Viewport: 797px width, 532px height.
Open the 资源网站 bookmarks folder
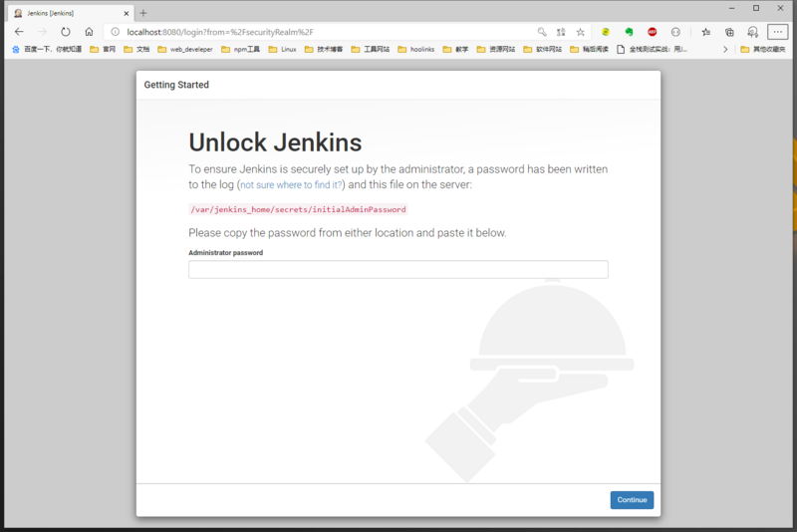(x=496, y=49)
